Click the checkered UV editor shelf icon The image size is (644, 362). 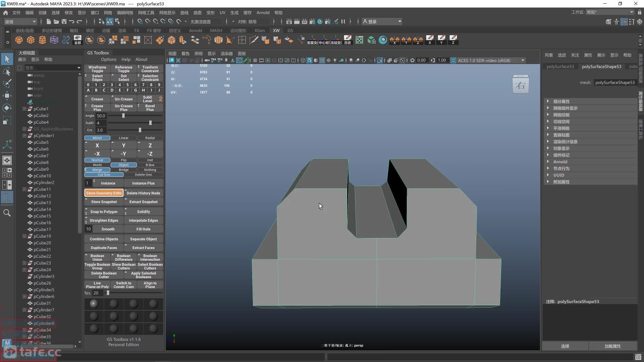coord(359,40)
